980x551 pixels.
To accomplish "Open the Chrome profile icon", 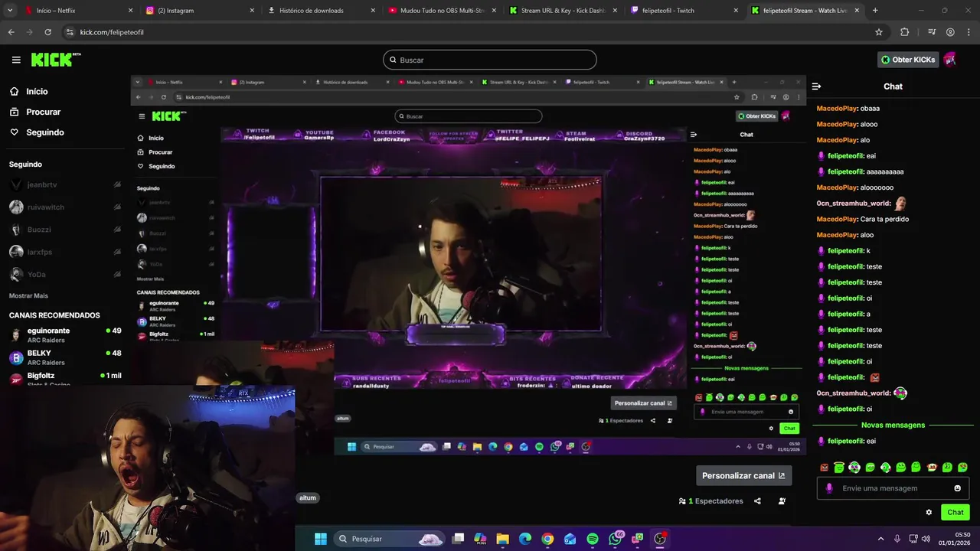I will coord(950,32).
